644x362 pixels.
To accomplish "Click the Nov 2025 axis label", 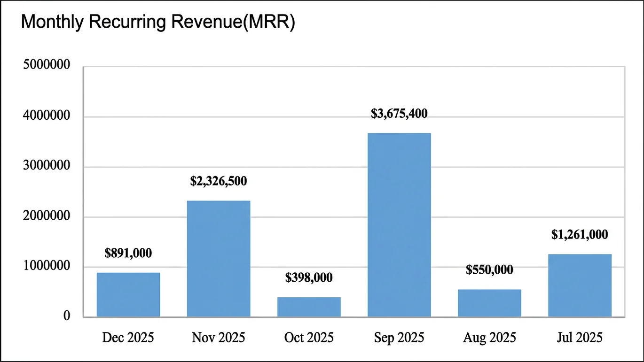I will tap(219, 338).
